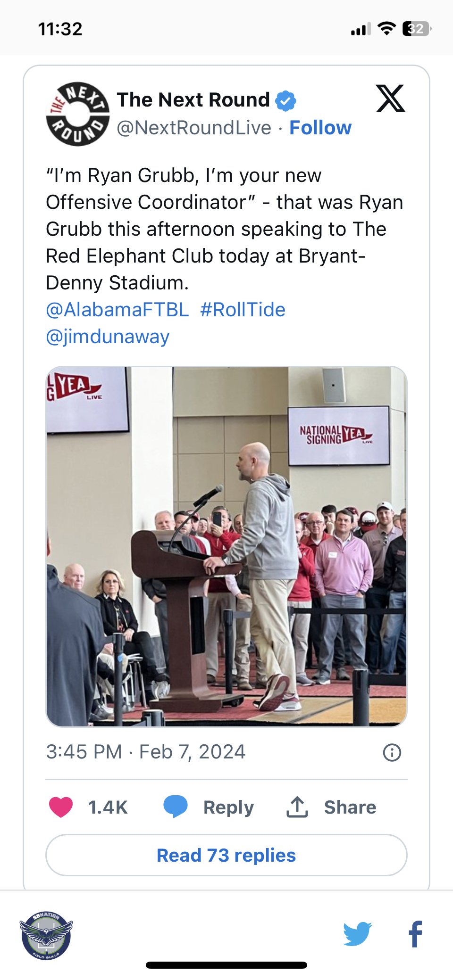The width and height of the screenshot is (453, 980).
Task: Open the tweet info circle icon
Action: (392, 752)
